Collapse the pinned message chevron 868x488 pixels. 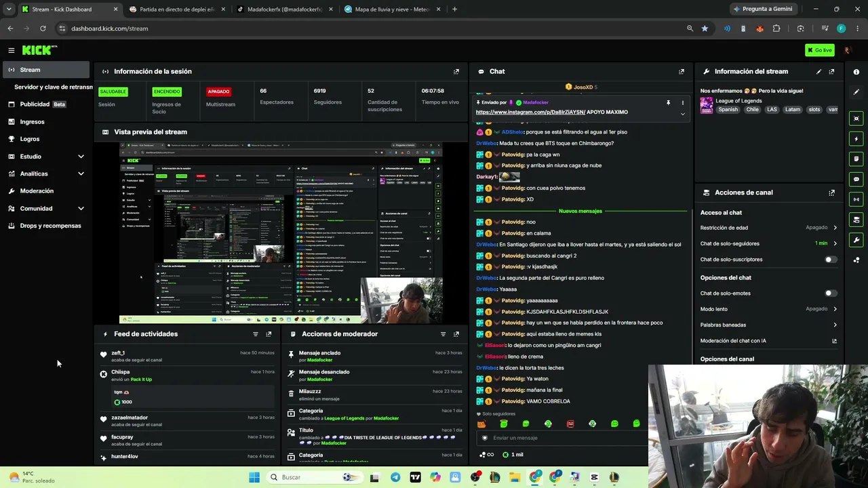point(683,114)
